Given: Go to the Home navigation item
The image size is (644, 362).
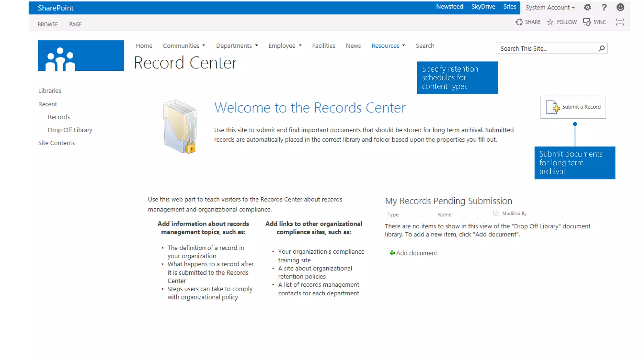Looking at the screenshot, I should click(144, 46).
